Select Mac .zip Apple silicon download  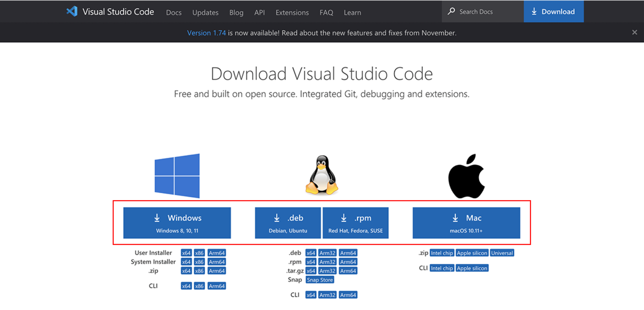pyautogui.click(x=472, y=253)
